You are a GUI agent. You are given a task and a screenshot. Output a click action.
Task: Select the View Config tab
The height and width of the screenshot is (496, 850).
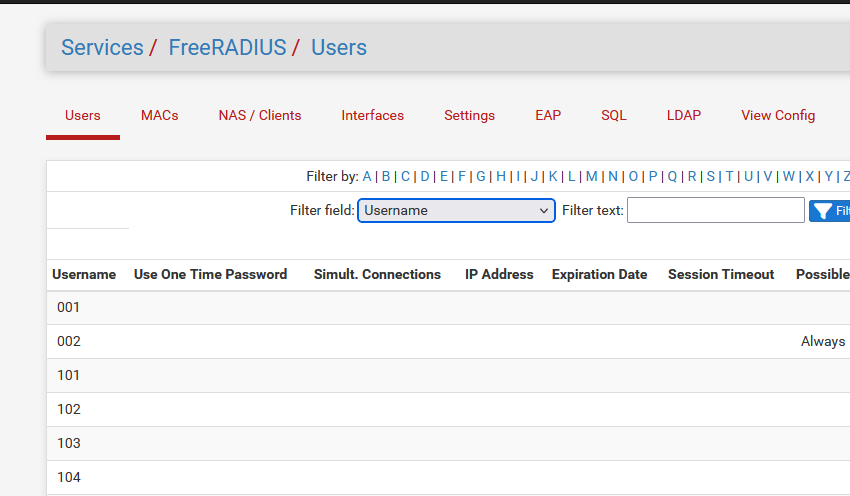(x=777, y=116)
